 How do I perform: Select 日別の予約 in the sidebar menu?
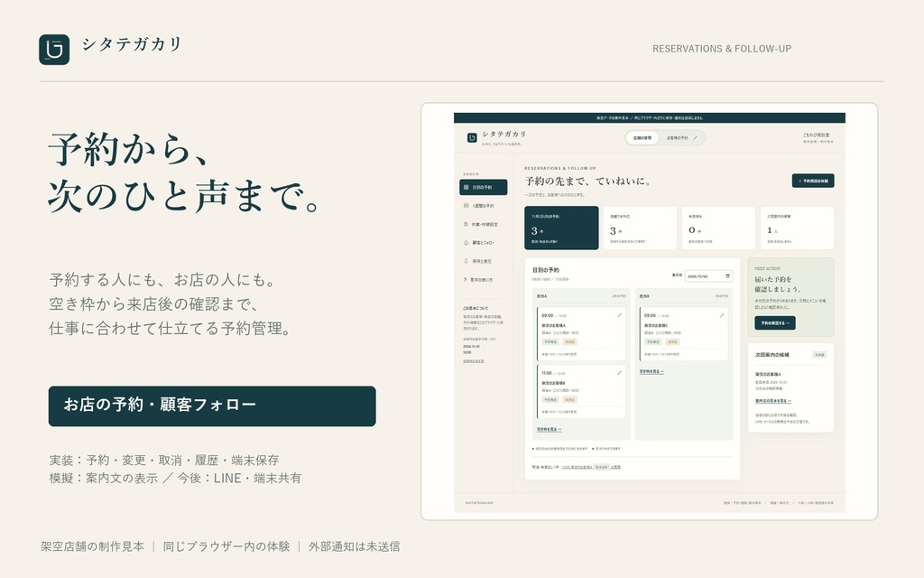[484, 188]
